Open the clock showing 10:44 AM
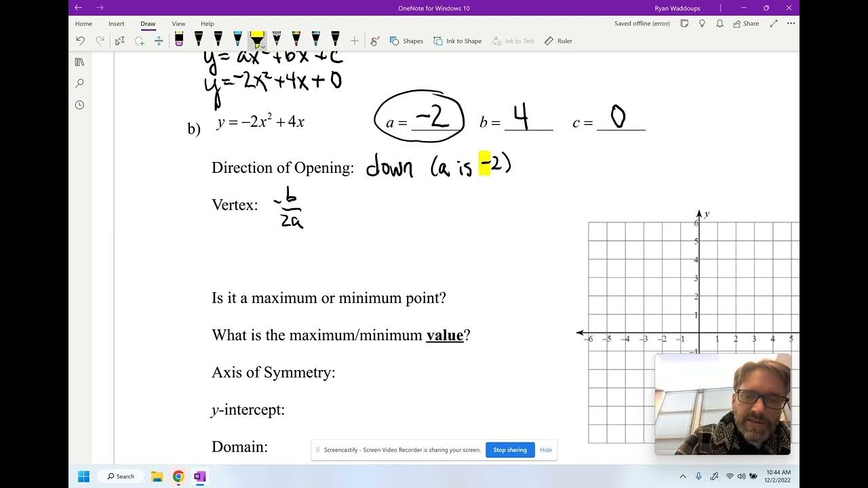Screen dimensions: 868x488 [778, 476]
